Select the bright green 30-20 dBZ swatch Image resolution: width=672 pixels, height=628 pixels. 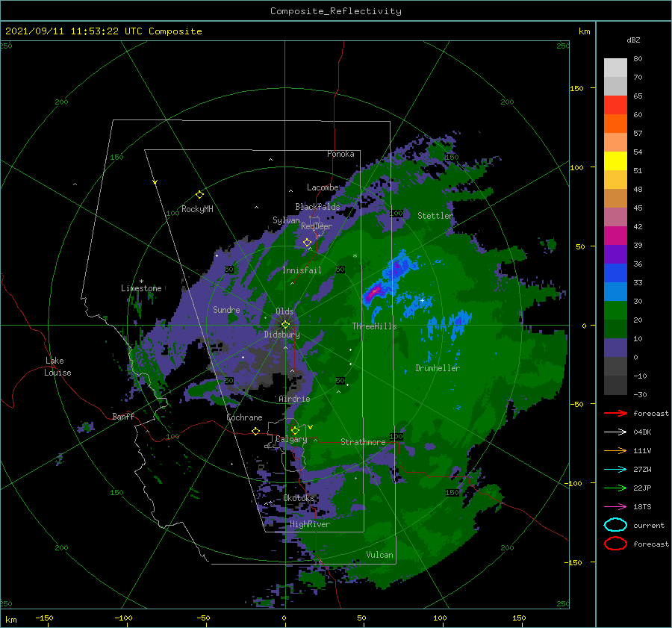[615, 311]
